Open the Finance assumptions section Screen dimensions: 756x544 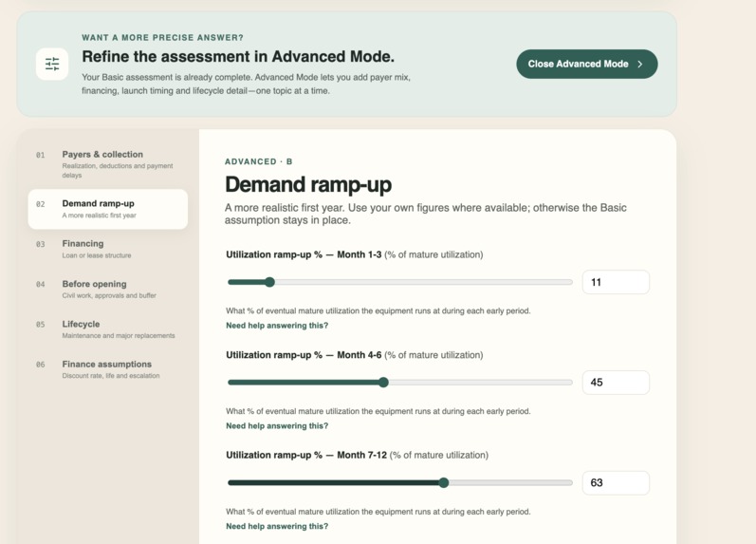pos(108,369)
